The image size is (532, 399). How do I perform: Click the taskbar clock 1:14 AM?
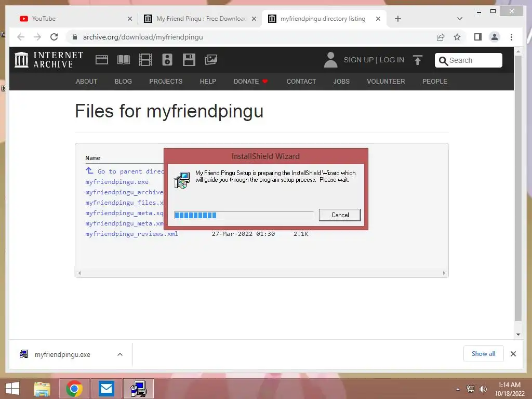click(x=509, y=385)
